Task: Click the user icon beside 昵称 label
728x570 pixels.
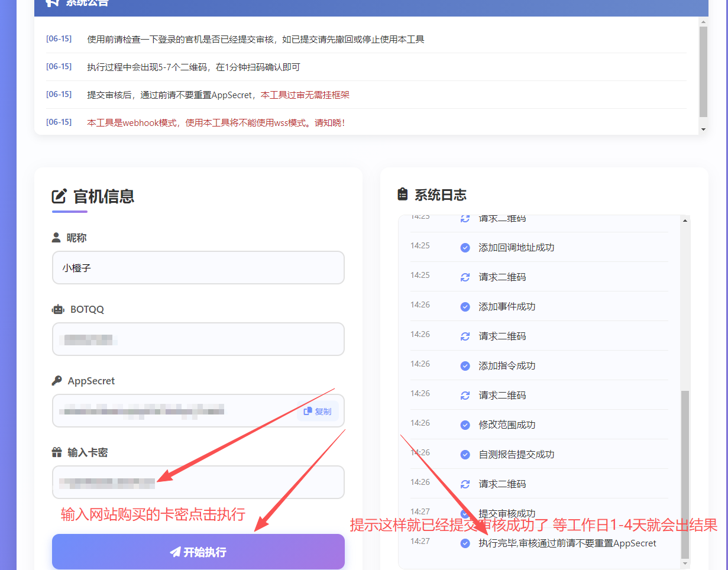Action: click(x=56, y=238)
